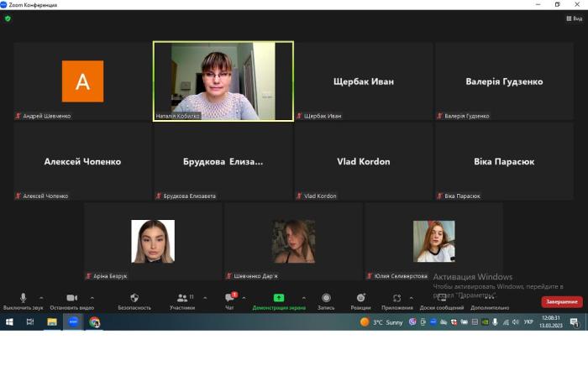The height and width of the screenshot is (371, 588).
Task: Open the Участники participants panel
Action: [181, 299]
